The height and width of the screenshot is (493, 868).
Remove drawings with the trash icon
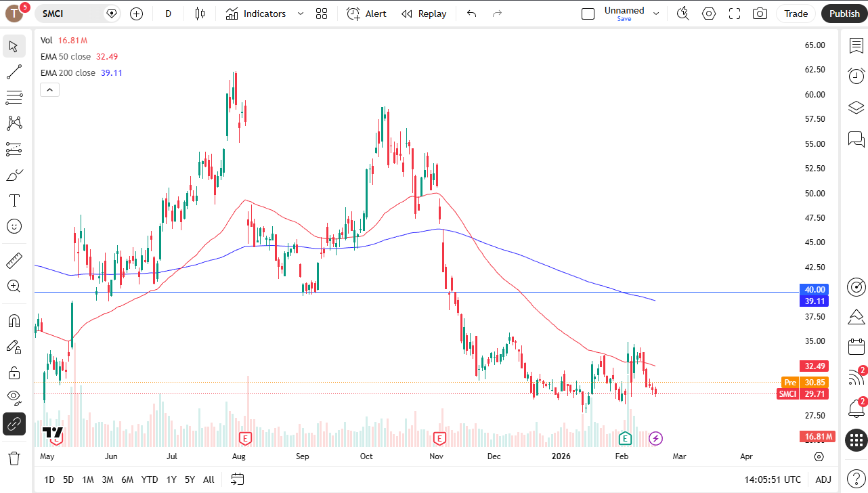[14, 458]
